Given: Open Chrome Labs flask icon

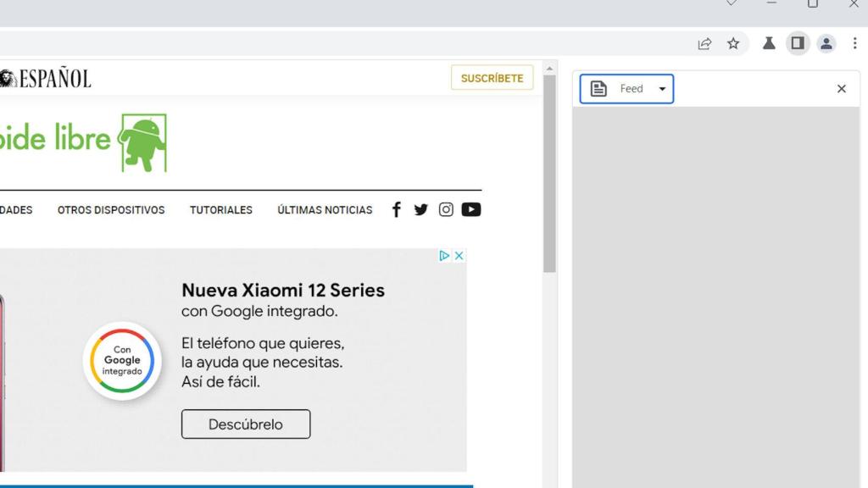Looking at the screenshot, I should click(769, 43).
